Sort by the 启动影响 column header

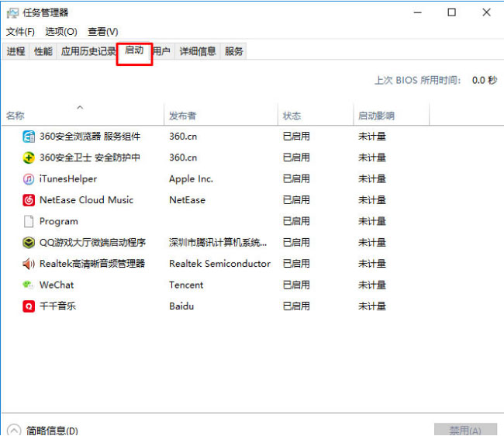pos(392,115)
